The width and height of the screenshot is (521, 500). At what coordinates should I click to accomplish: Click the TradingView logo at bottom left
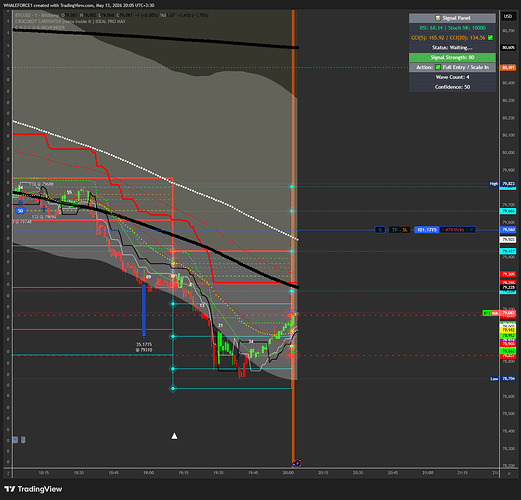[x=33, y=489]
